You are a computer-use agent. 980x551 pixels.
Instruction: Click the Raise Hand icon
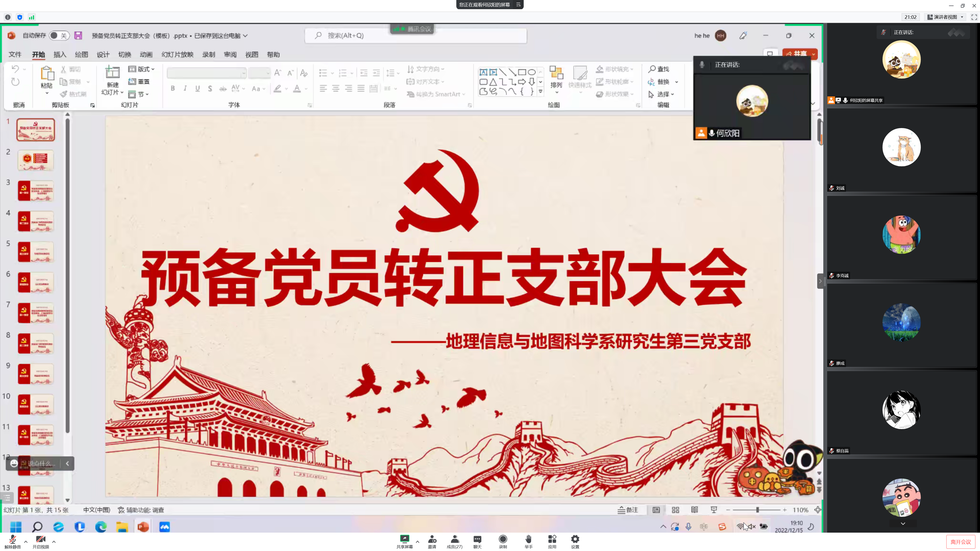(x=528, y=539)
